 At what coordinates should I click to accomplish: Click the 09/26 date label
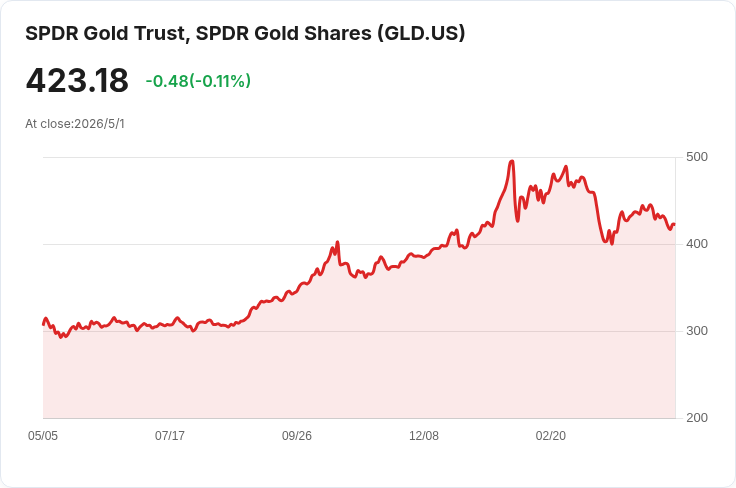point(297,435)
